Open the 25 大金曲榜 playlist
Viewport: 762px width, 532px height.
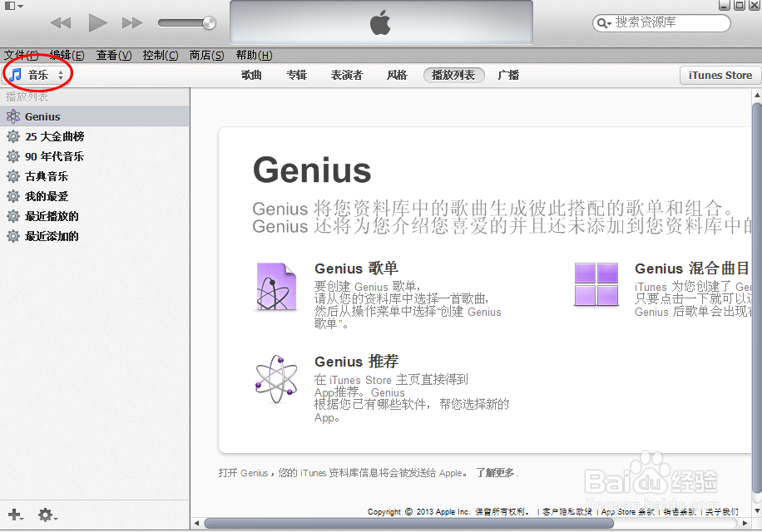point(94,136)
